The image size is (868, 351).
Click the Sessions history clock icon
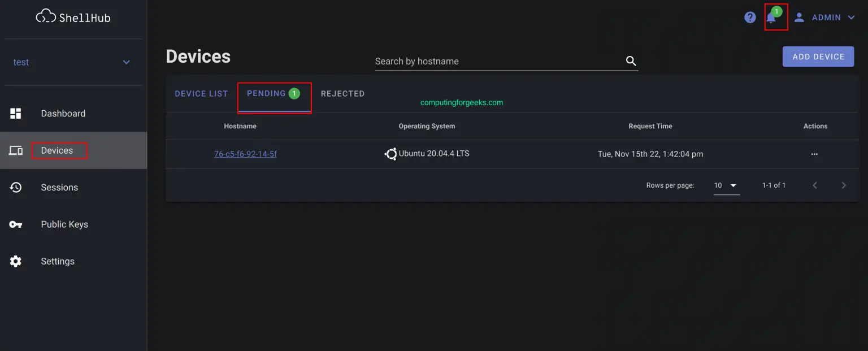[16, 188]
